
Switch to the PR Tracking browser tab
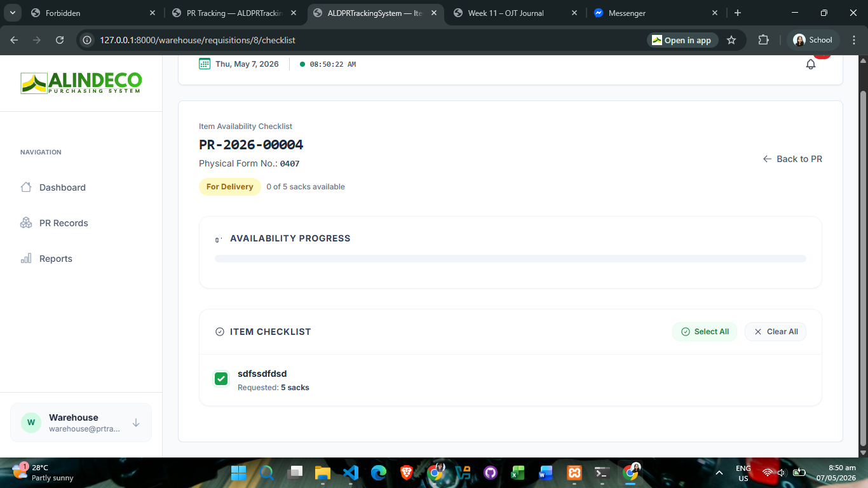click(x=234, y=13)
